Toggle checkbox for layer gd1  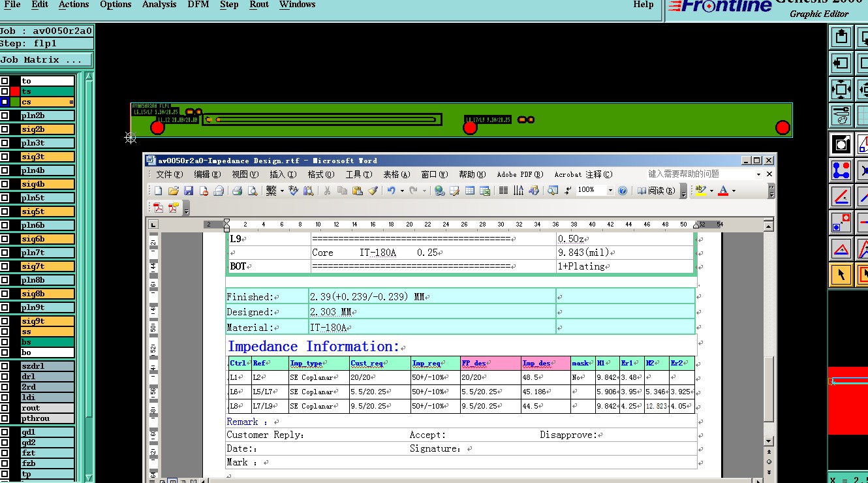point(5,432)
